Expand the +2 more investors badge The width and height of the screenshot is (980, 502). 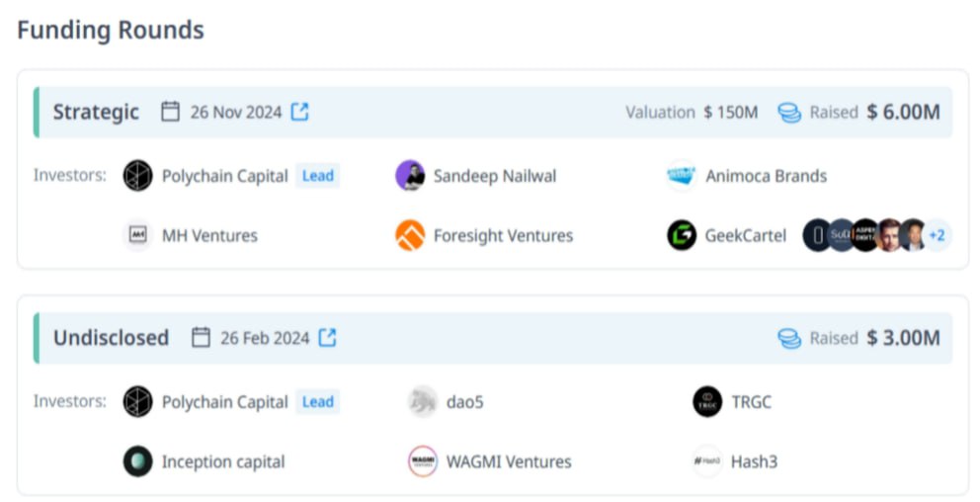[x=937, y=235]
